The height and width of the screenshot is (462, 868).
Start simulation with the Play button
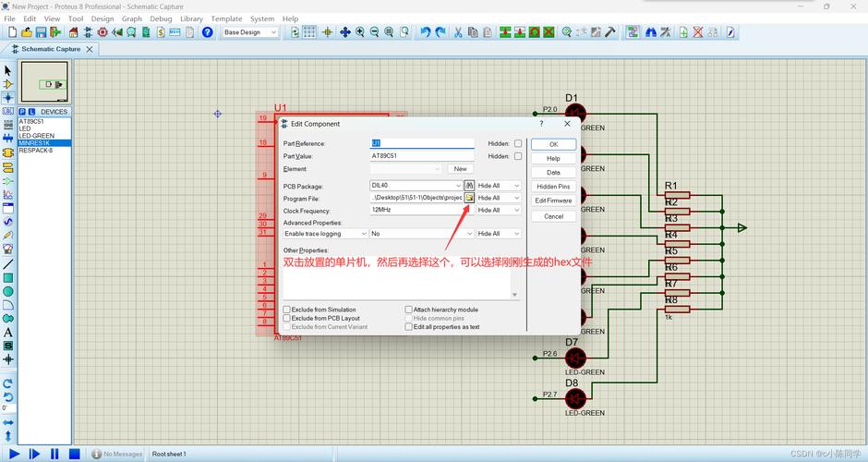coord(15,454)
